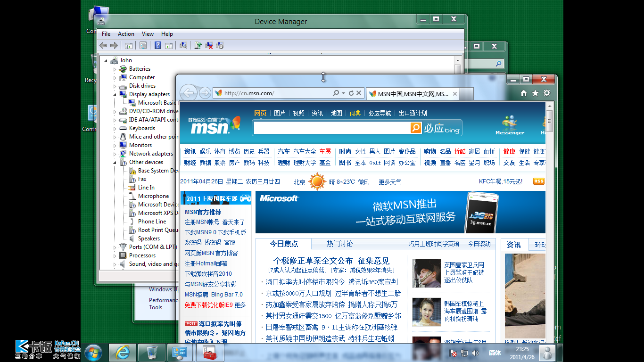Expand the Batteries node
This screenshot has height=362, width=644.
(x=115, y=69)
